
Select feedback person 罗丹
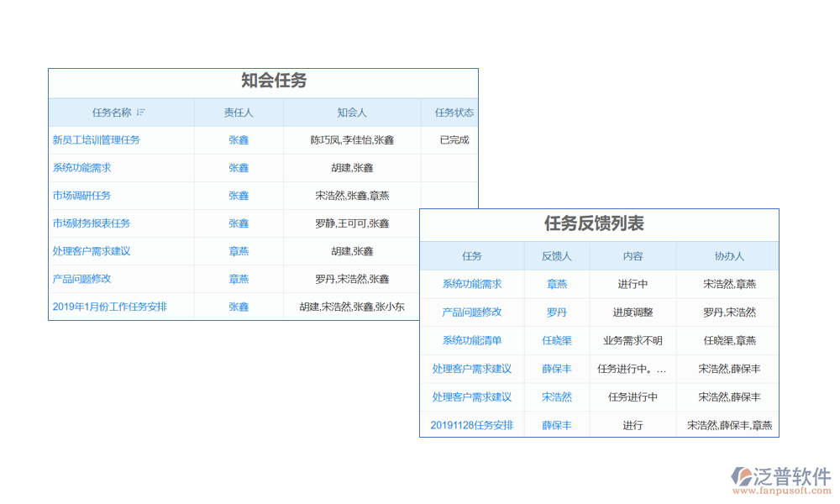click(x=557, y=312)
